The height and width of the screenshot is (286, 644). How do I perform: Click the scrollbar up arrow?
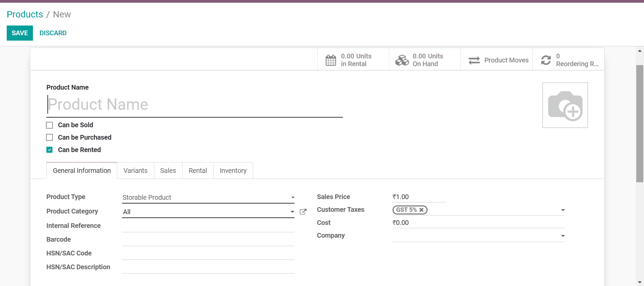click(640, 51)
